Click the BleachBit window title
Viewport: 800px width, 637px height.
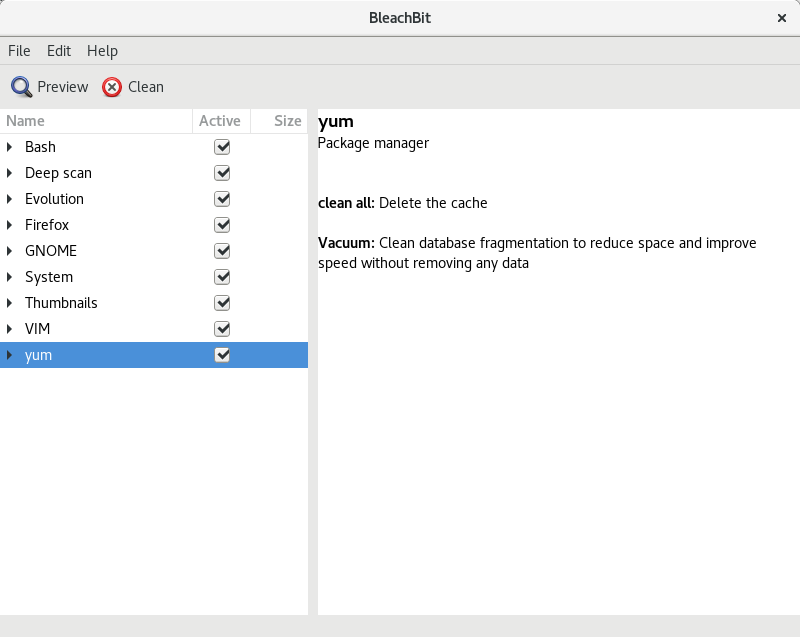pyautogui.click(x=400, y=18)
